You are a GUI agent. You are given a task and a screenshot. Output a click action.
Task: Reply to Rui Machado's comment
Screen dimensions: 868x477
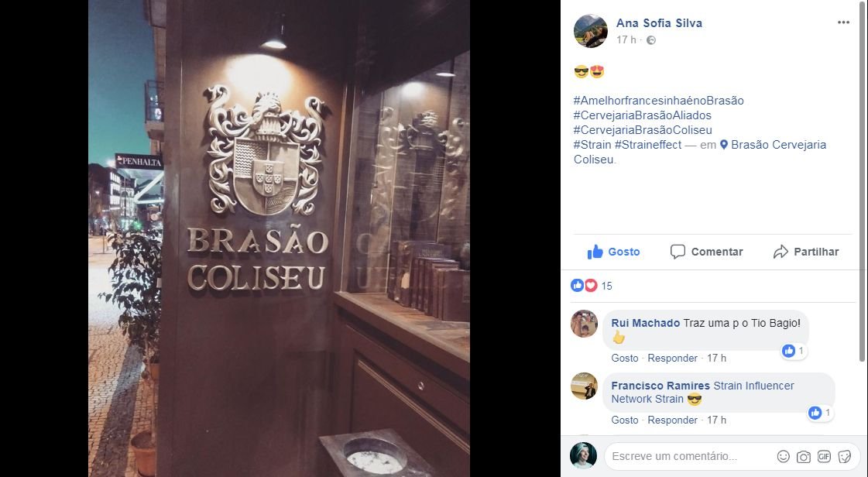[x=673, y=358]
